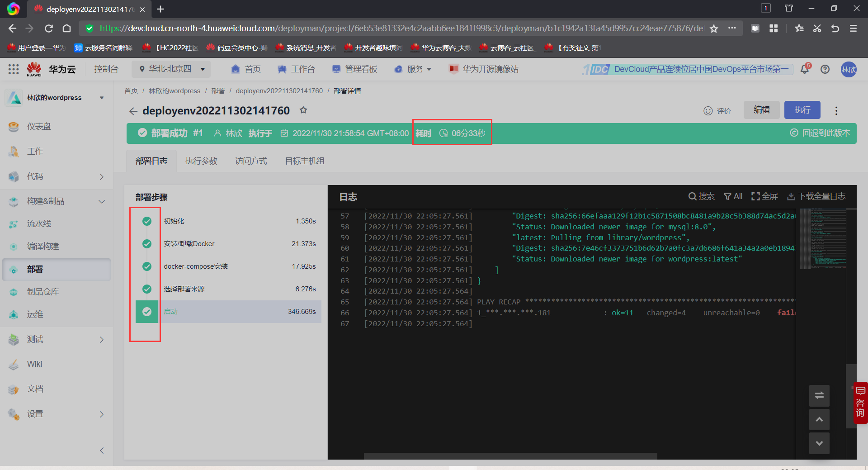
Task: Filter log level with All
Action: tap(733, 196)
